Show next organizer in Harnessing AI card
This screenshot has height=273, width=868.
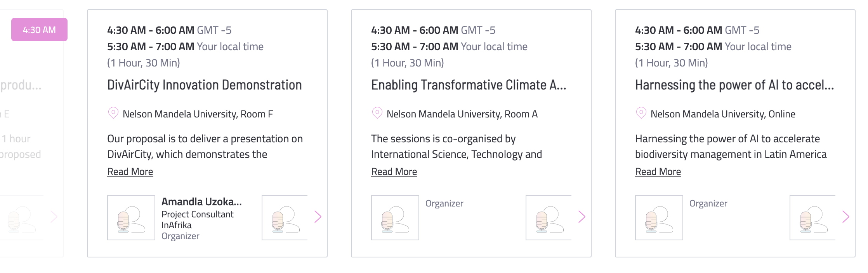coord(846,217)
